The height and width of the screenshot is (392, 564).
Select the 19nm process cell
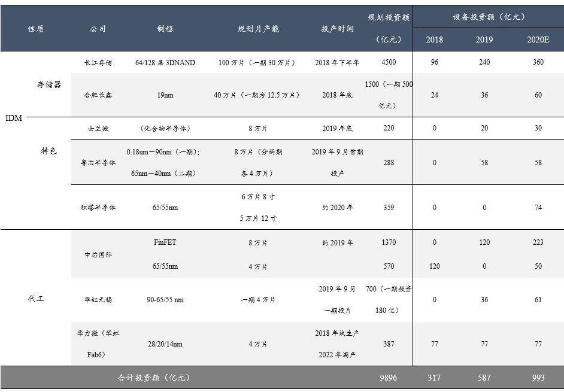165,95
